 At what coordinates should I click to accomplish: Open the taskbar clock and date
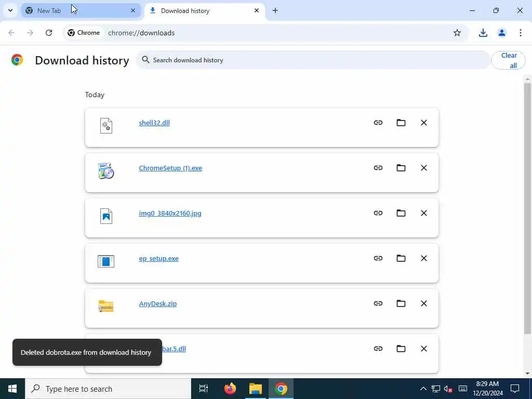click(x=487, y=389)
